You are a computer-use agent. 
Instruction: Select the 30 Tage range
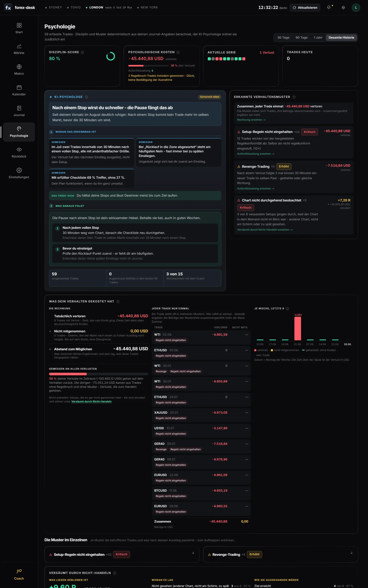[283, 37]
